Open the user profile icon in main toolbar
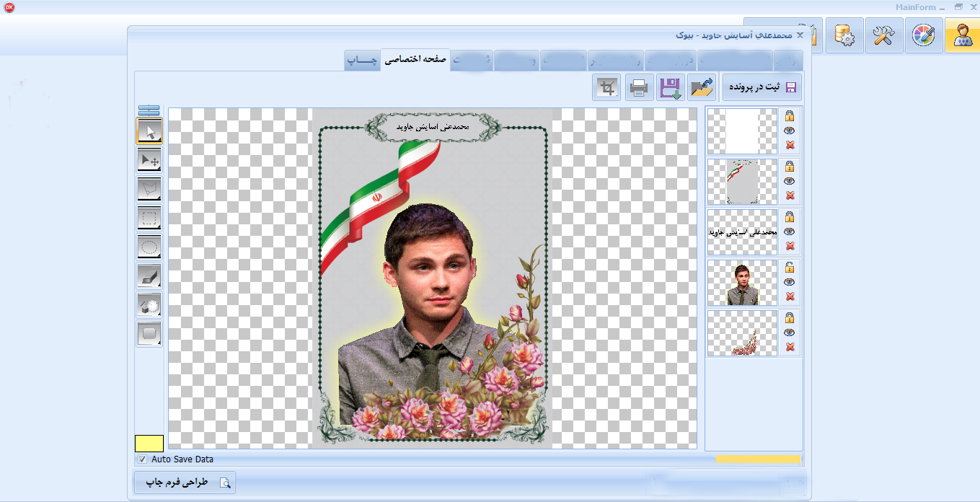Image resolution: width=980 pixels, height=502 pixels. [962, 35]
